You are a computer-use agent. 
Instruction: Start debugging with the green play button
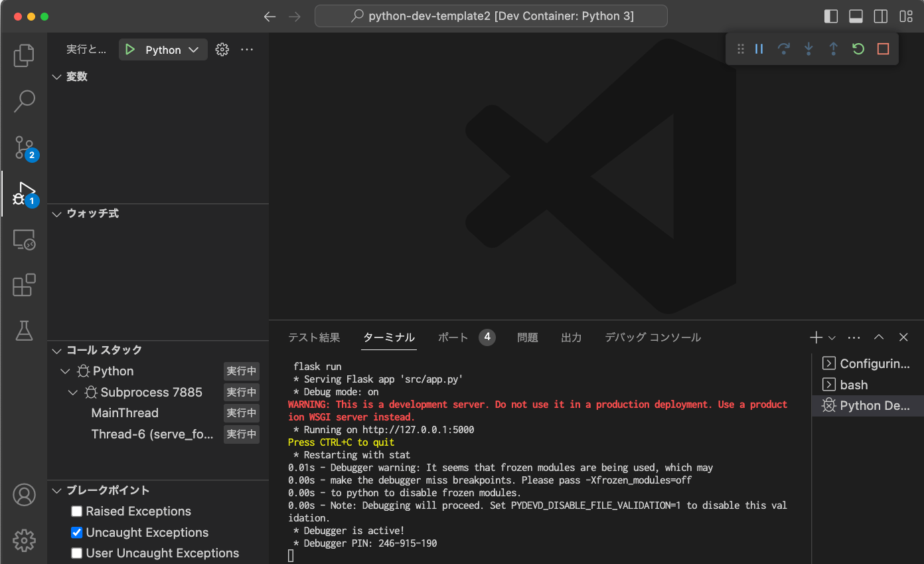coord(130,50)
